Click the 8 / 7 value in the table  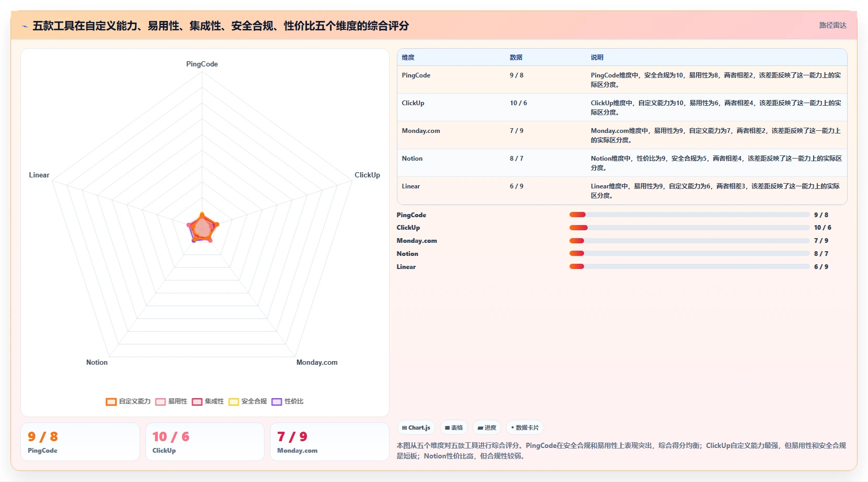click(x=516, y=159)
